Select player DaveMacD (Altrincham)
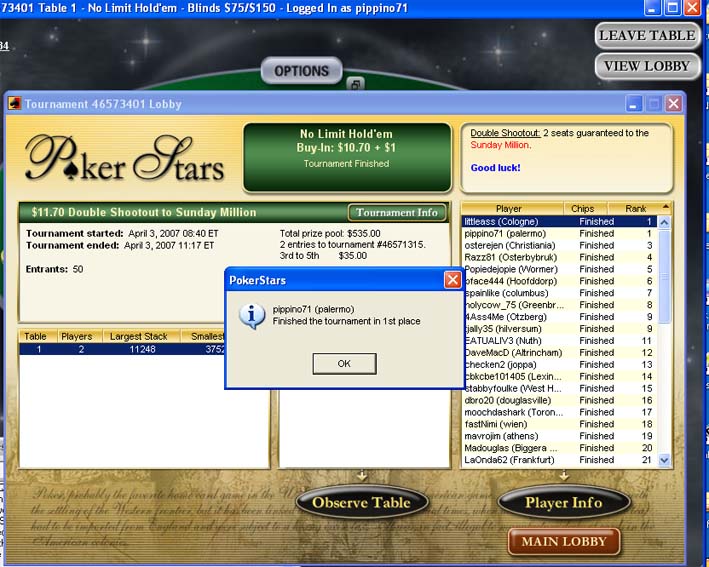 click(x=559, y=353)
